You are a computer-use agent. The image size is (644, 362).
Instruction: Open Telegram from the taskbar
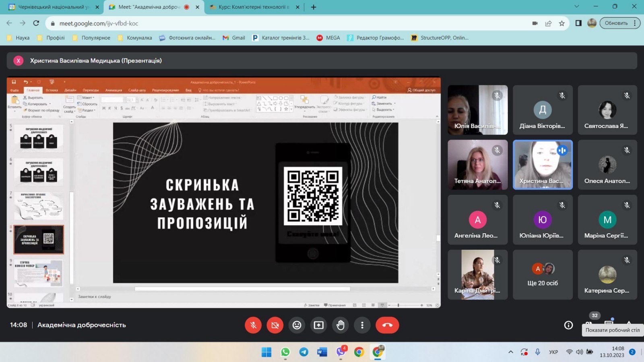coord(304,352)
